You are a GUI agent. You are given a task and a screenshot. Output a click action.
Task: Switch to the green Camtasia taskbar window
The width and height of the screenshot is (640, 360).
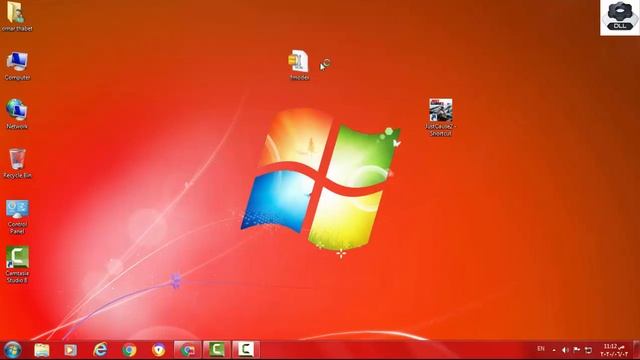tap(217, 350)
